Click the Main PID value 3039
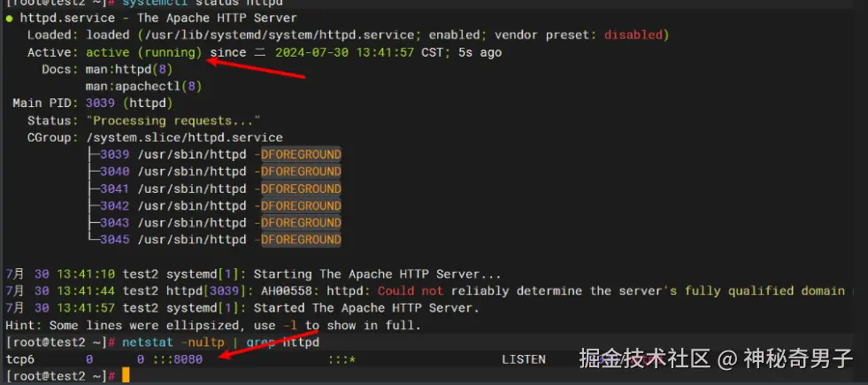Screen dimensions: 868x385 coord(100,104)
